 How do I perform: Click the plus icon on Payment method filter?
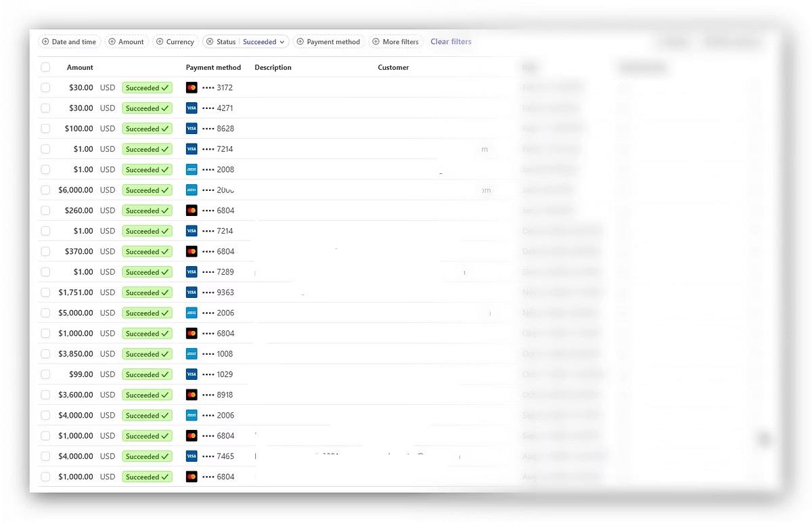click(x=300, y=42)
